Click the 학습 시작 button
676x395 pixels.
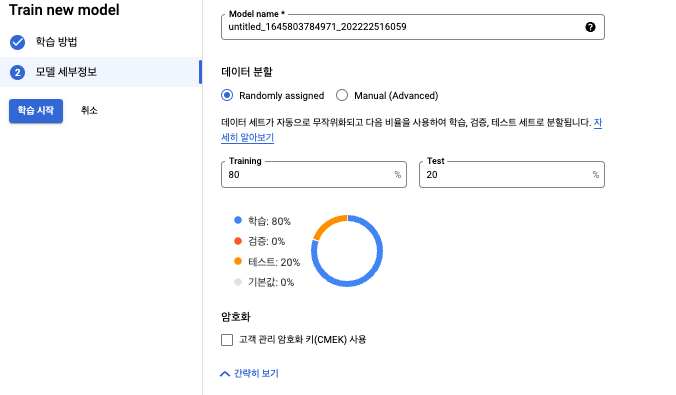[36, 111]
